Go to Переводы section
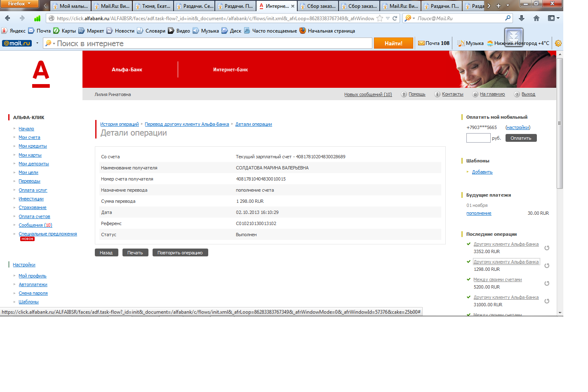The height and width of the screenshot is (392, 588). point(29,181)
